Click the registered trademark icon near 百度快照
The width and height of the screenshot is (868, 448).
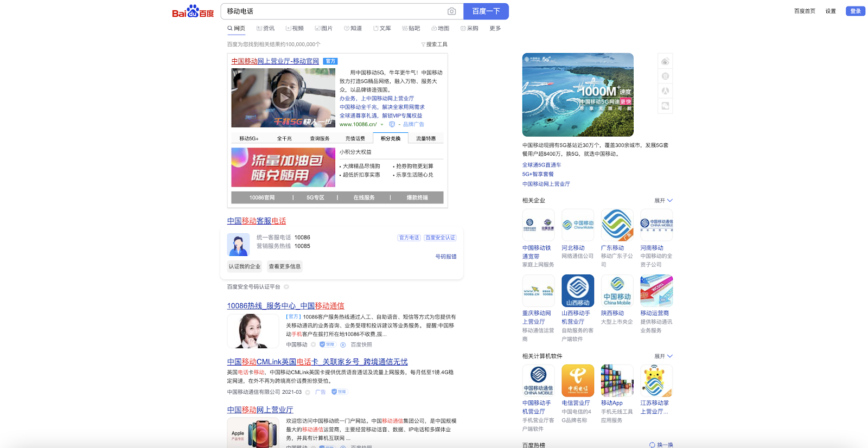(x=343, y=344)
